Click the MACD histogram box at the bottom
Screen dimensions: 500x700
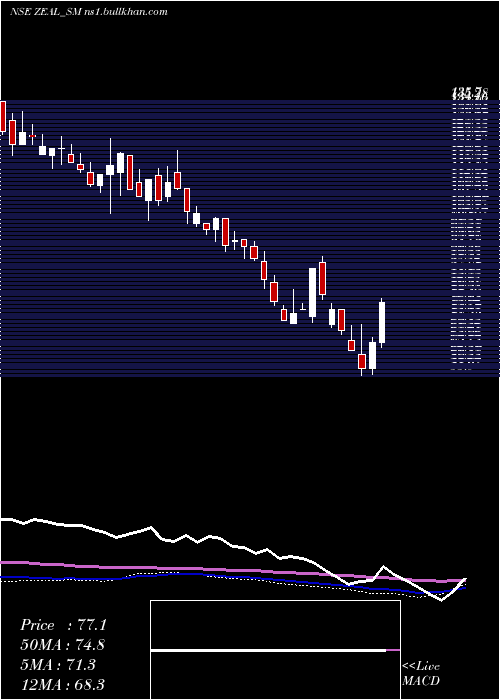pyautogui.click(x=275, y=650)
